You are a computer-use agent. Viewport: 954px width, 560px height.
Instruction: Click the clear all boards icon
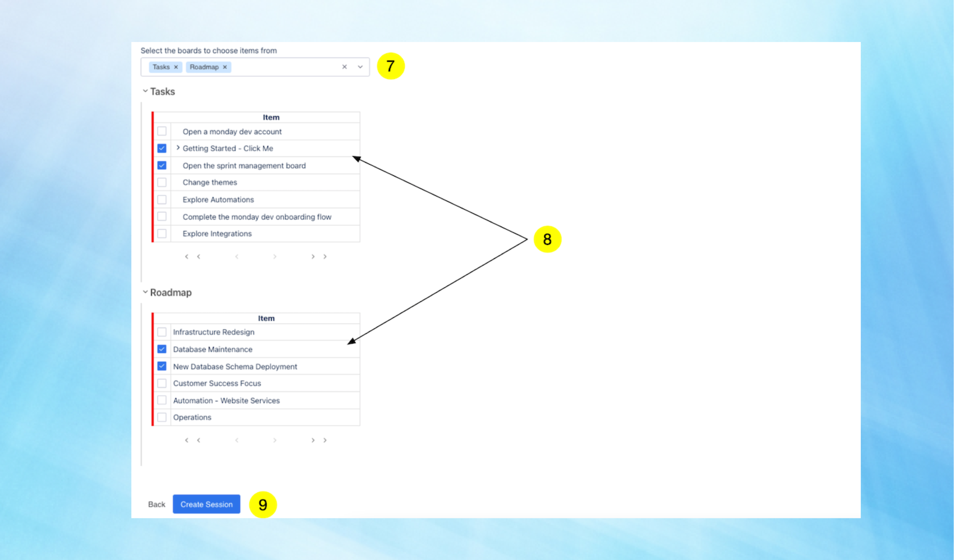tap(344, 65)
